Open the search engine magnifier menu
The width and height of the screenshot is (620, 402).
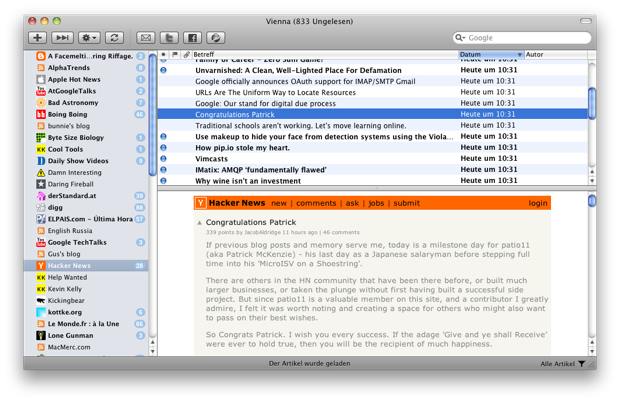[x=460, y=38]
